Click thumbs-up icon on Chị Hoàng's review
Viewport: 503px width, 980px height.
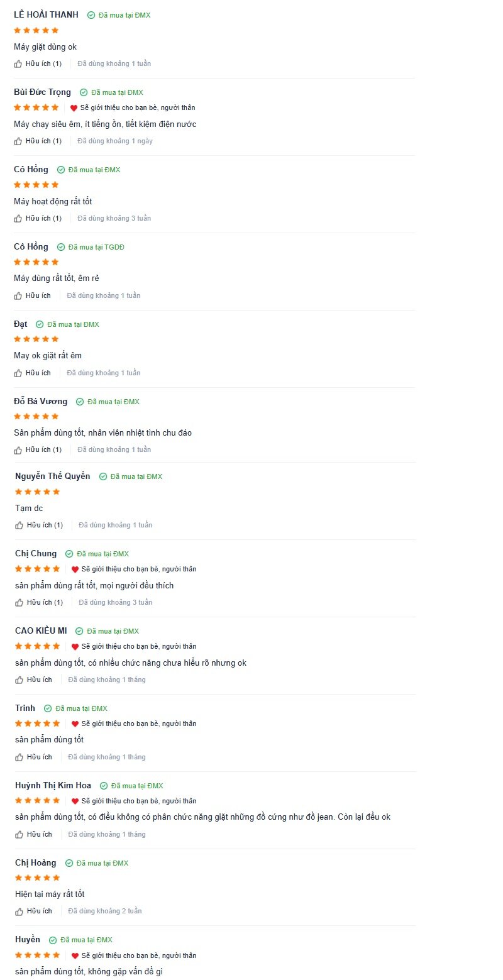(19, 911)
